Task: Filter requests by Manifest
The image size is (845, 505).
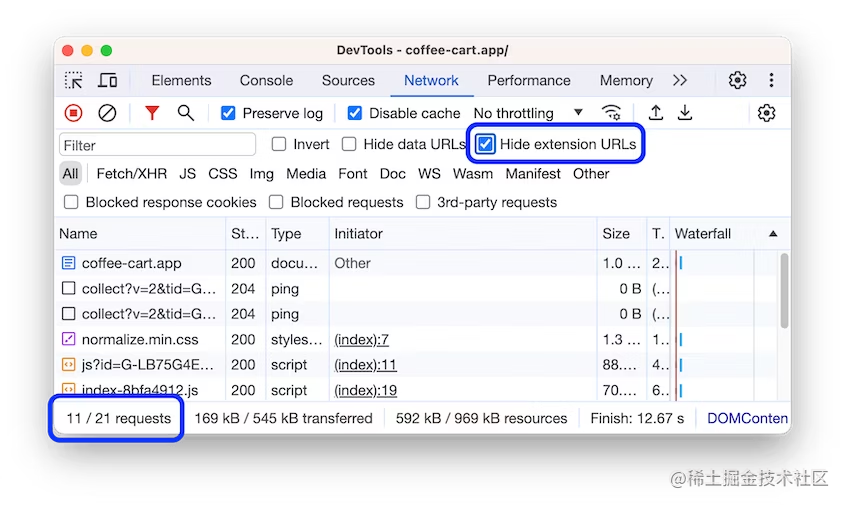Action: click(533, 174)
